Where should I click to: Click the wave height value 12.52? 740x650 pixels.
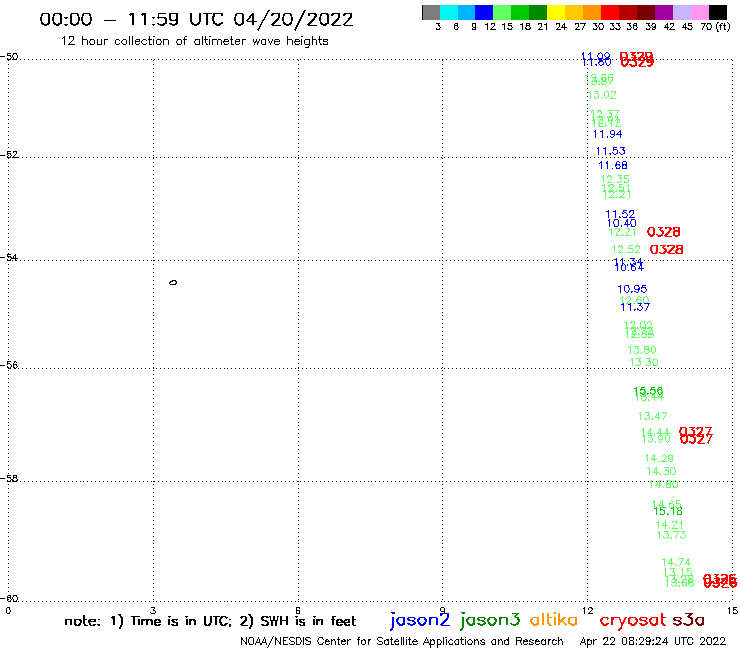coord(626,249)
